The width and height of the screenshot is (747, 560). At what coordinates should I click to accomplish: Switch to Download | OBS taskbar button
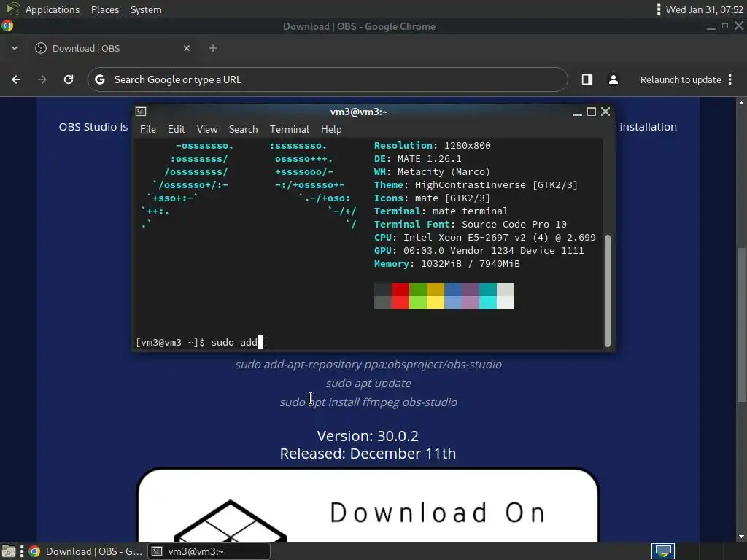point(86,551)
